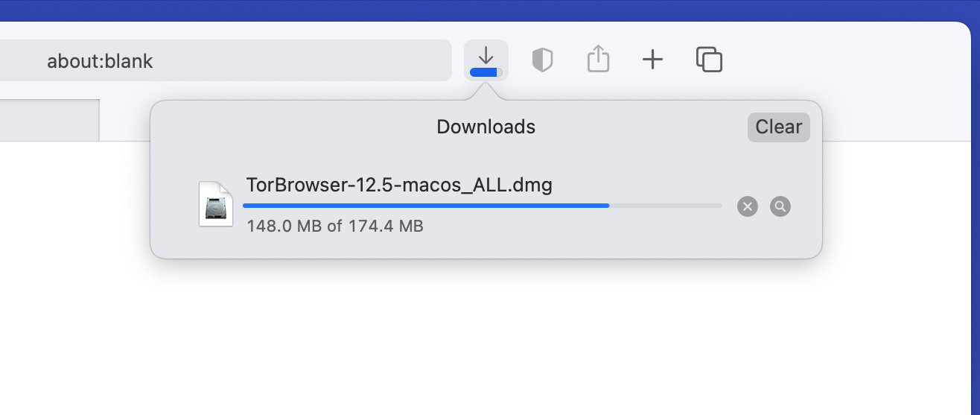Reveal download in Finder via magnifier icon
980x415 pixels.
780,206
